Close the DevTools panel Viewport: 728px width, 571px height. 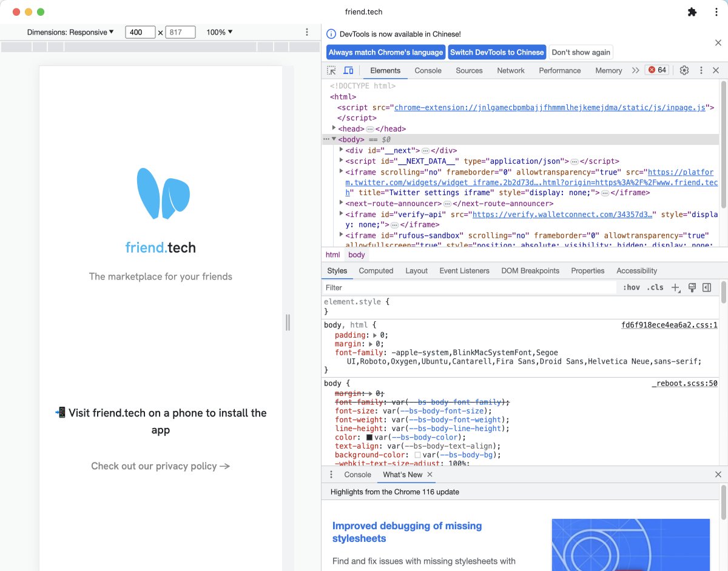tap(716, 70)
